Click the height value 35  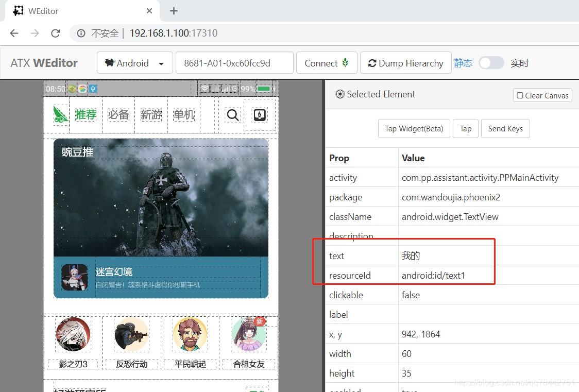[x=406, y=373]
